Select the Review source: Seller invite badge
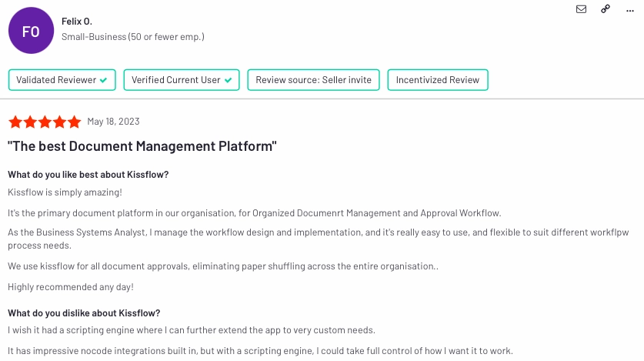 point(313,80)
